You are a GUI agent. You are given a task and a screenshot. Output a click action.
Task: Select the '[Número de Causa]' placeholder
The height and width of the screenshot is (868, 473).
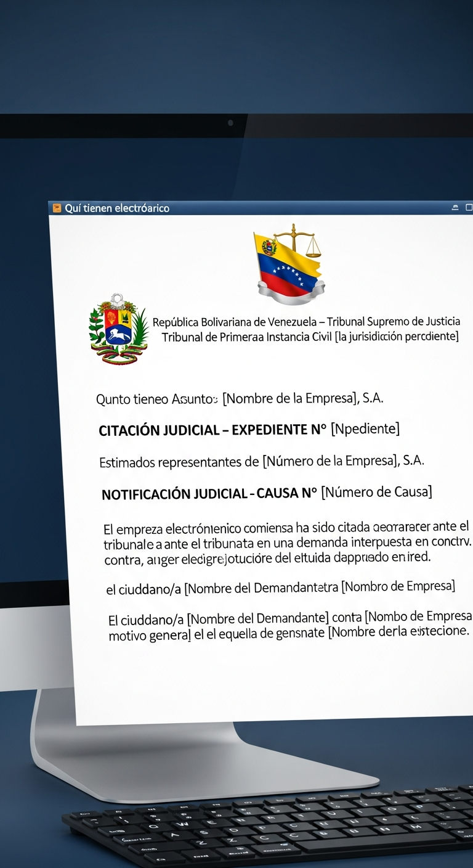click(377, 492)
